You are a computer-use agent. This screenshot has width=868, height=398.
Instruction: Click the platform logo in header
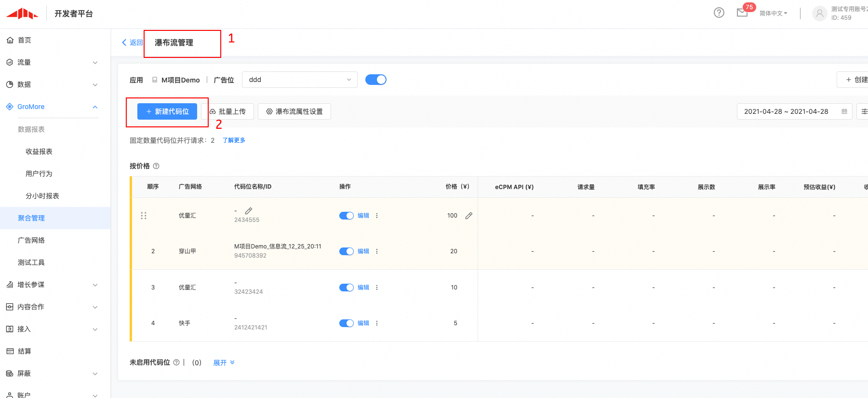(x=22, y=14)
